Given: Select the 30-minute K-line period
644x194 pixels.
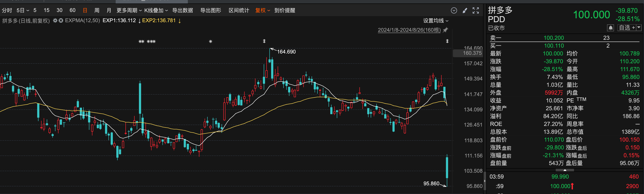Looking at the screenshot, I should pos(60,10).
